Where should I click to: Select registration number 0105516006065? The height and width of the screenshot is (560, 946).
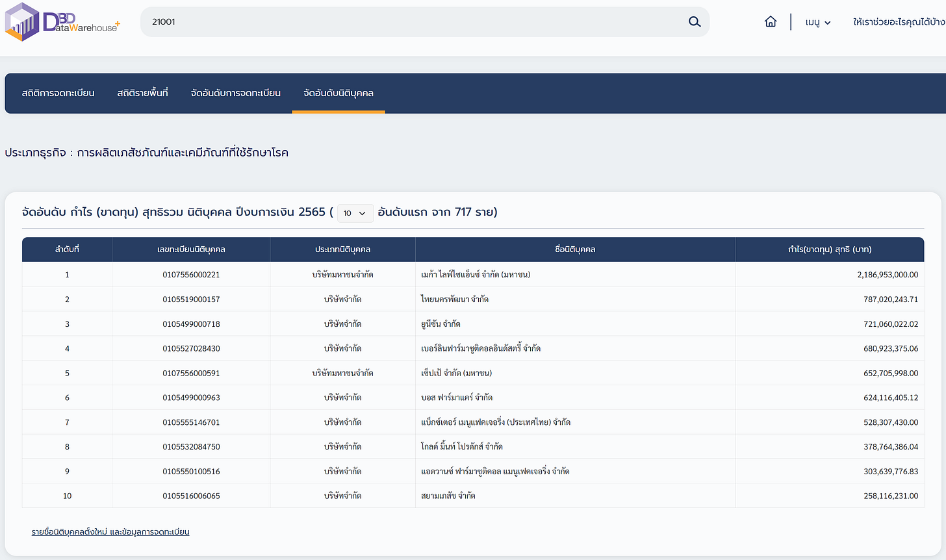click(x=191, y=496)
